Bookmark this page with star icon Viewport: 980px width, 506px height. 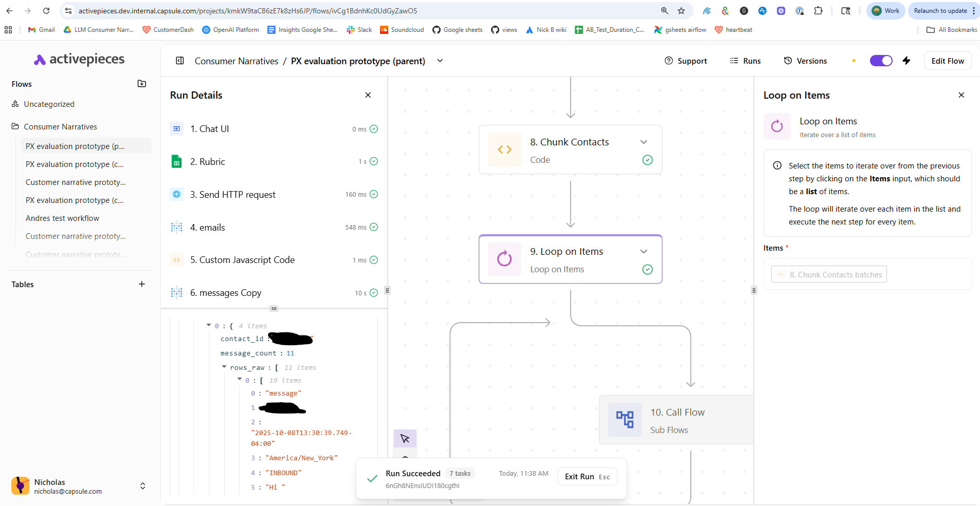click(681, 11)
